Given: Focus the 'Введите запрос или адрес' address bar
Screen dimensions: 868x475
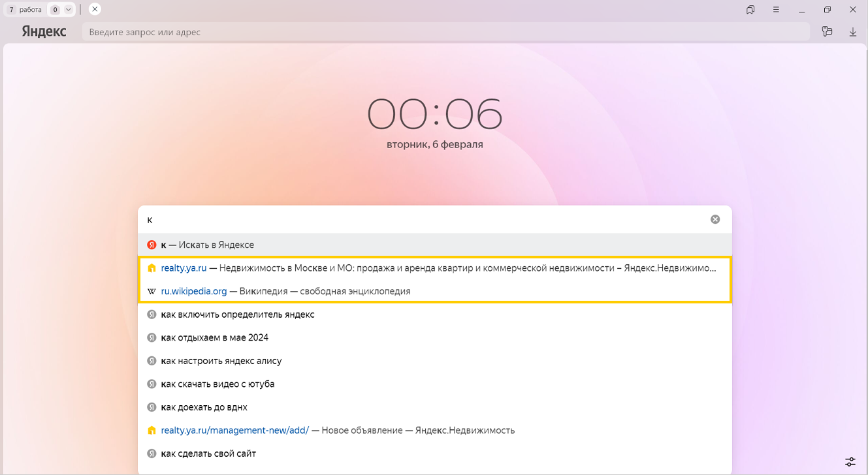Looking at the screenshot, I should (x=444, y=32).
